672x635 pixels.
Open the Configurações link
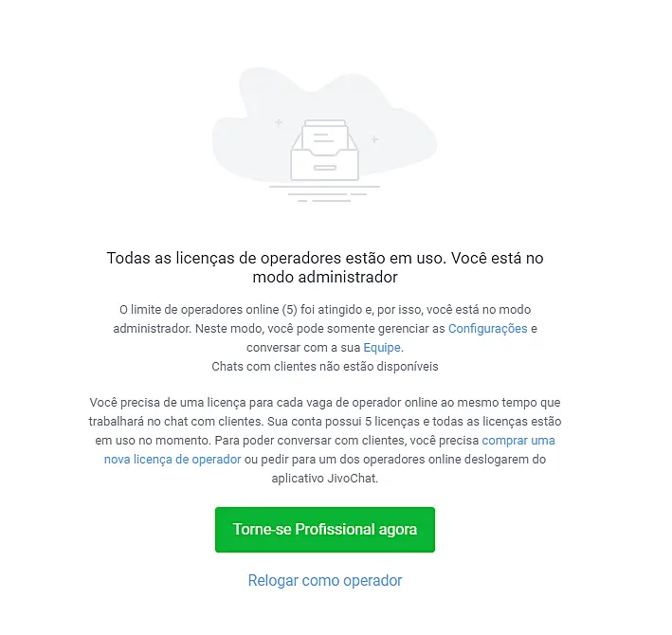click(x=488, y=329)
